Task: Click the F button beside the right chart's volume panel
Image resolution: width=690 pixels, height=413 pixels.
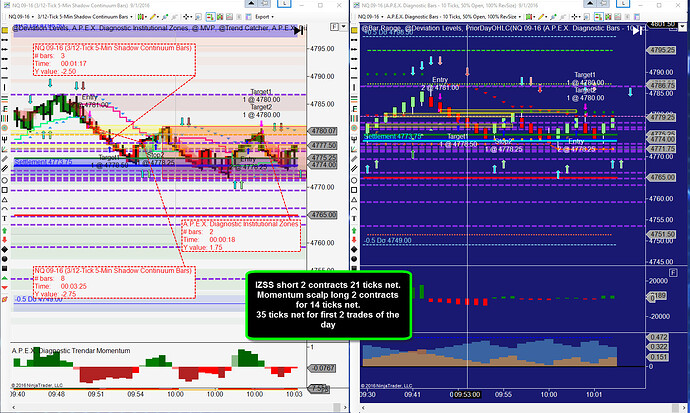Action: [x=673, y=273]
